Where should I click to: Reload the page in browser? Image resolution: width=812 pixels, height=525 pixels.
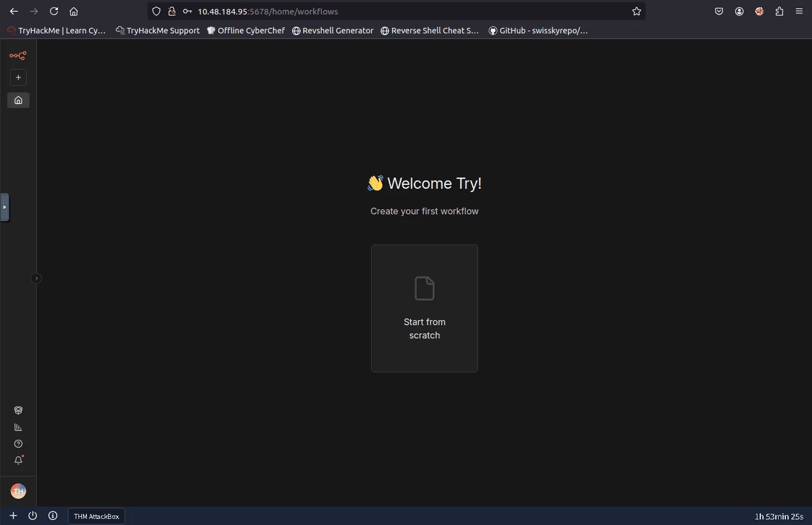coord(54,12)
